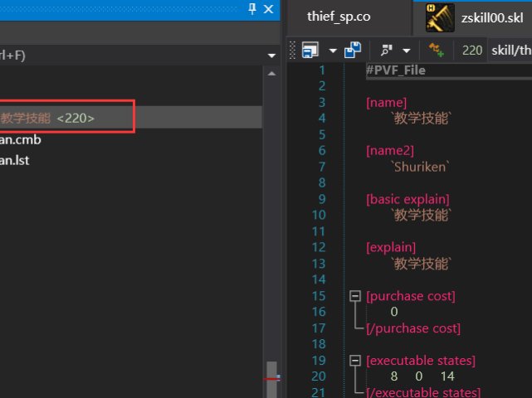
Task: Open the search box dropdown arrow
Action: (271, 56)
